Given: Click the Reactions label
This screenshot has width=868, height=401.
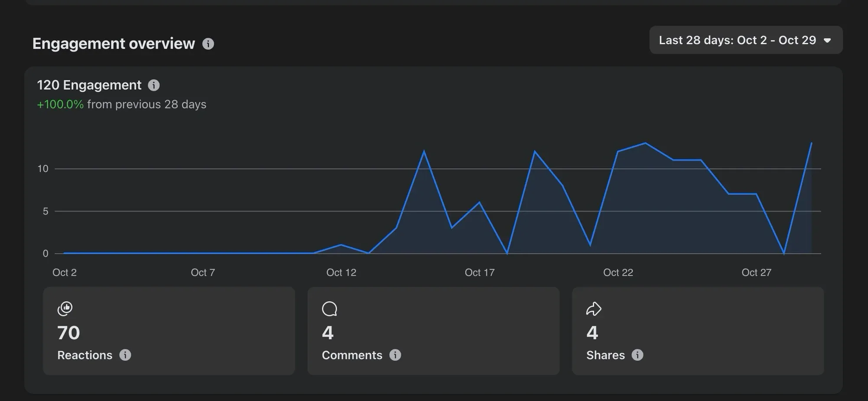Looking at the screenshot, I should tap(85, 355).
